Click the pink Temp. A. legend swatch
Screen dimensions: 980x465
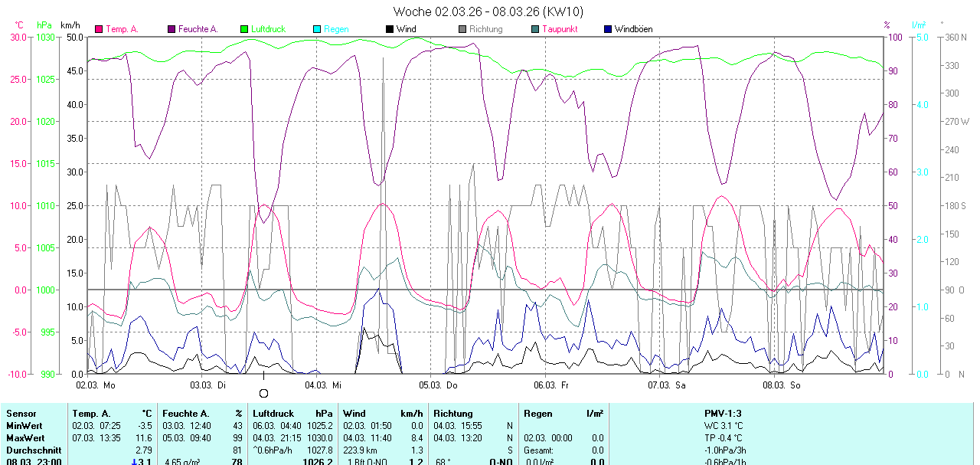coord(99,29)
